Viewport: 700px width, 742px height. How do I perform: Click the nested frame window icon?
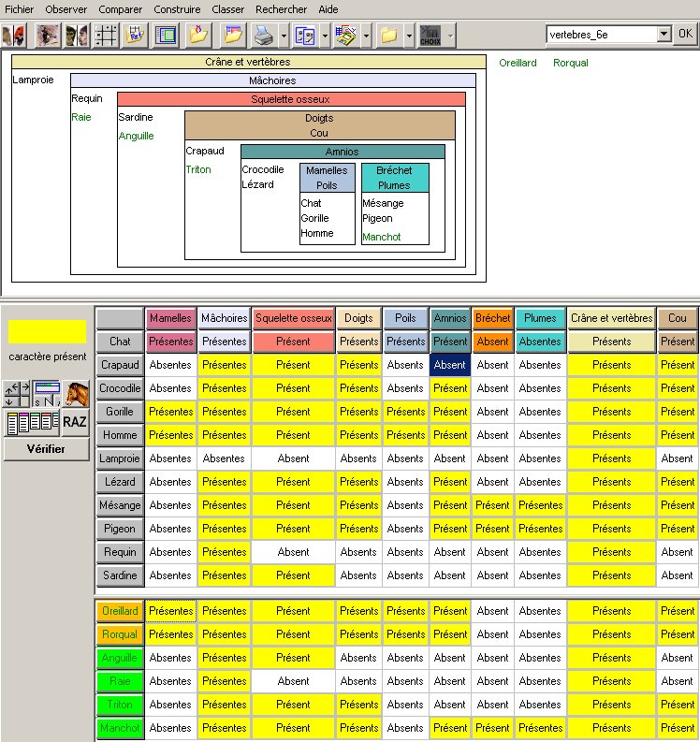166,36
